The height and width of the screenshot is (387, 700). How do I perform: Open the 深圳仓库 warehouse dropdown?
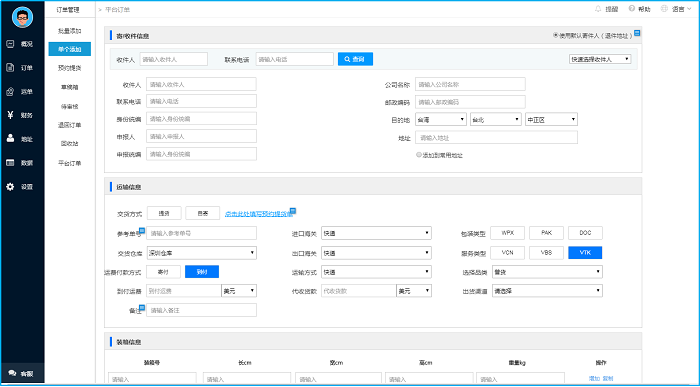click(201, 253)
